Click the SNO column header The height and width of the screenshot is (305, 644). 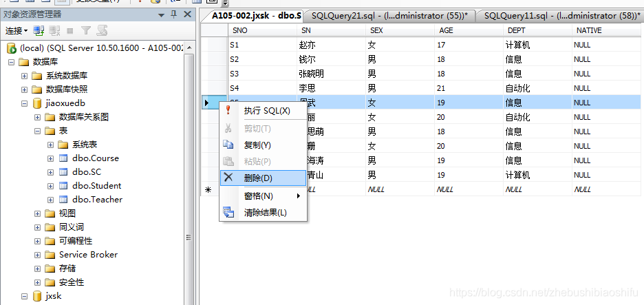(262, 30)
